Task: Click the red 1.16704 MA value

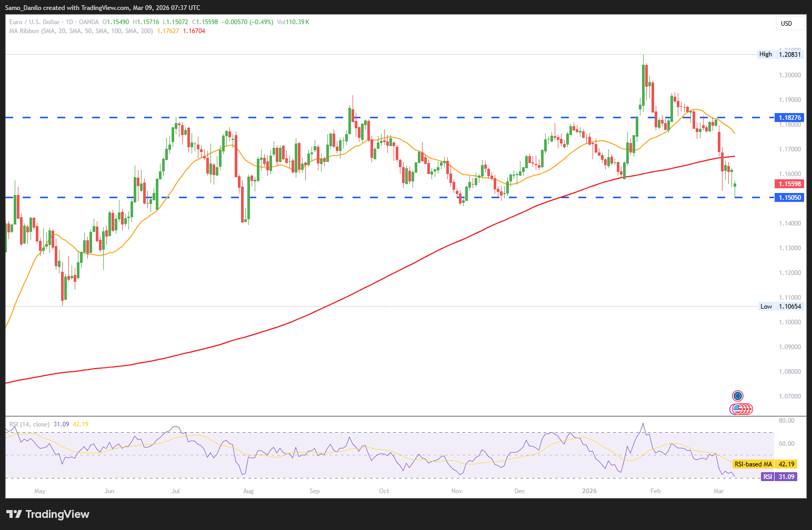Action: click(x=194, y=31)
